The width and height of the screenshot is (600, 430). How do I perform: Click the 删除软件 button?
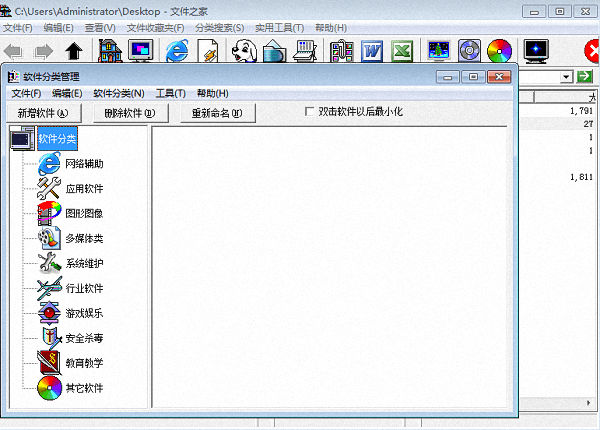click(130, 113)
